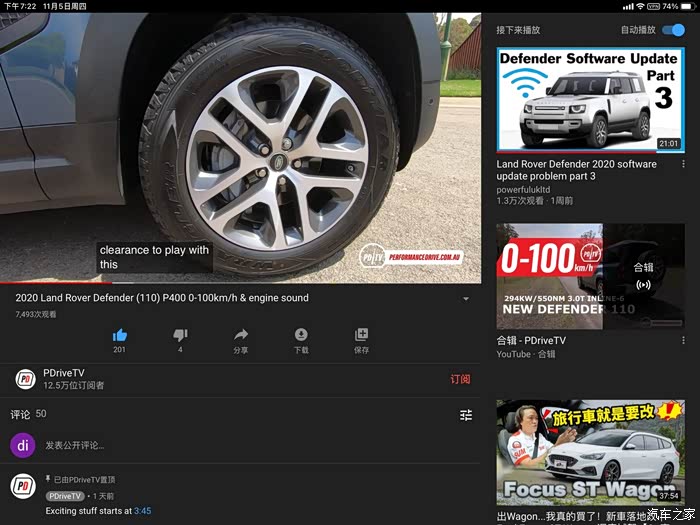
Task: Expand the video description arrow
Action: [466, 299]
